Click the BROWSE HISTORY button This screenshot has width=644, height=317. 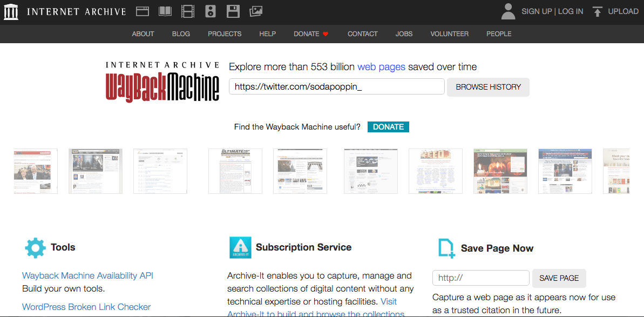click(x=488, y=87)
